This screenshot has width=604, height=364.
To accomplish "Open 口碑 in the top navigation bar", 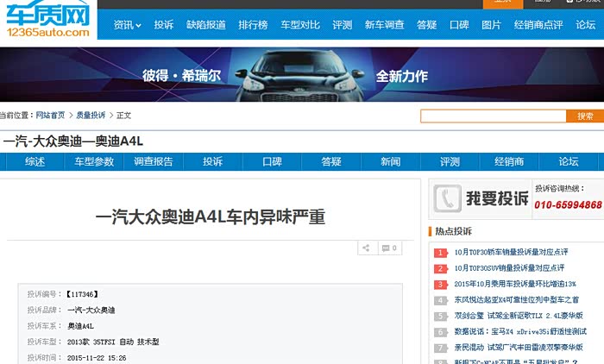I will click(459, 25).
